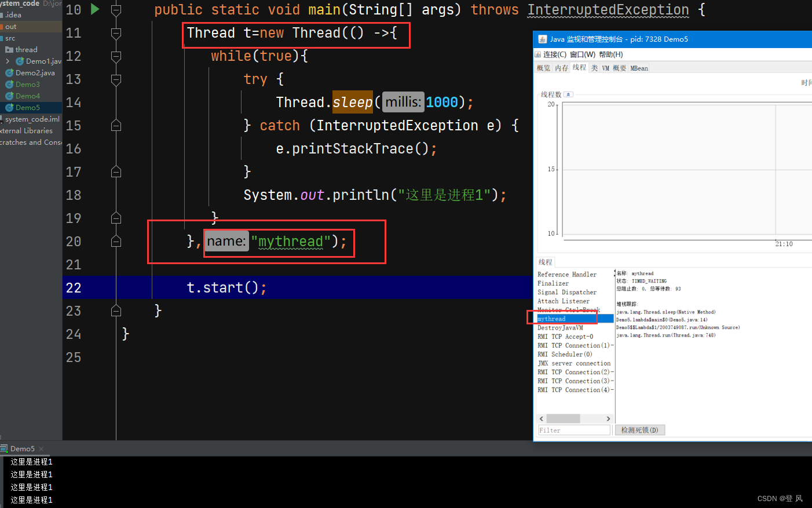The width and height of the screenshot is (812, 508).
Task: Switch to the VM 概要 tab in JConsole
Action: pyautogui.click(x=614, y=68)
